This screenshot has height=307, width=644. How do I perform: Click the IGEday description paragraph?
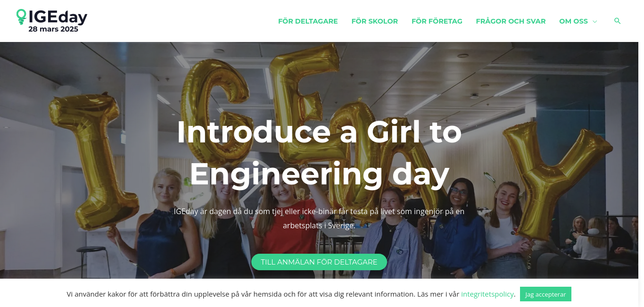[319, 218]
